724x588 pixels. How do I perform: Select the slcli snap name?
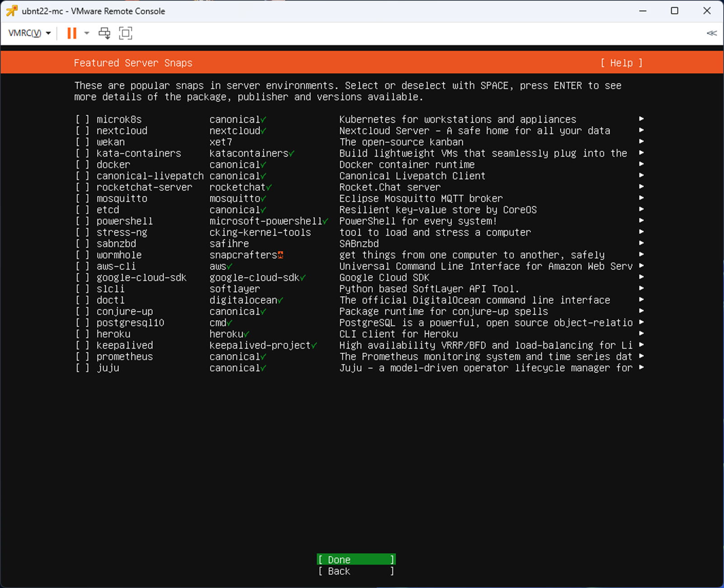point(110,289)
